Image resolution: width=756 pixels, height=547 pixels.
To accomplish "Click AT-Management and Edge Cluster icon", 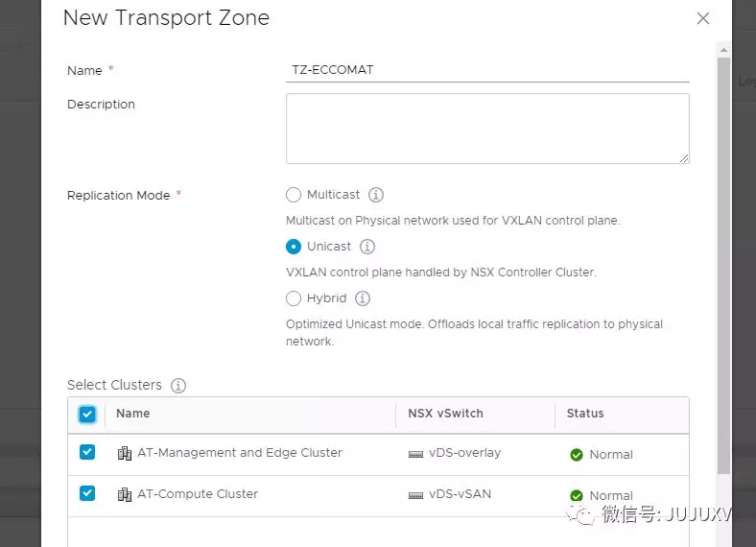I will (124, 453).
